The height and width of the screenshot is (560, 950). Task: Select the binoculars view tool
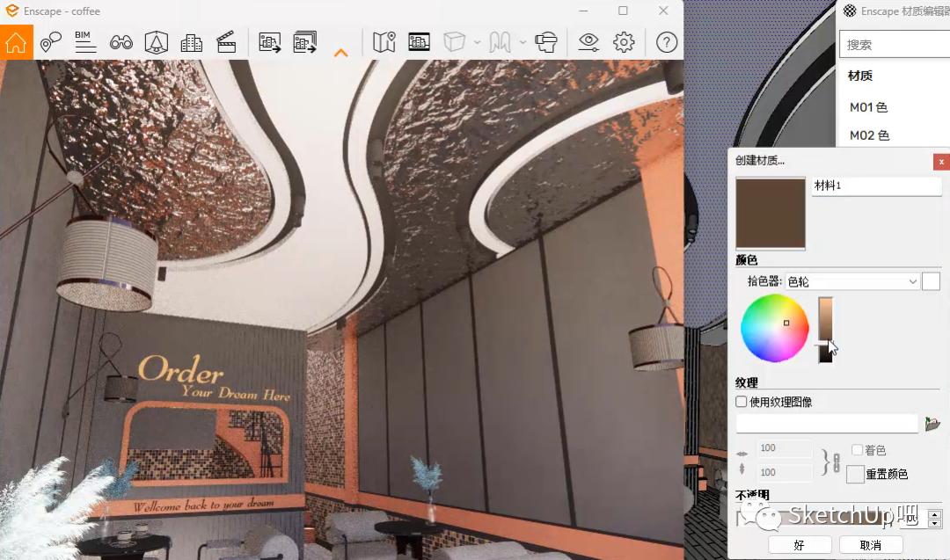[x=121, y=41]
